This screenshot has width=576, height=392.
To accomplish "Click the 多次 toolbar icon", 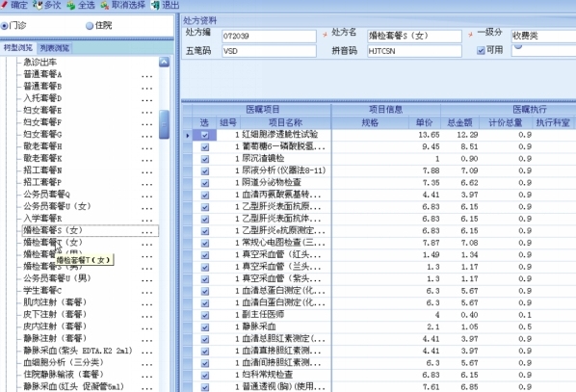I will click(38, 5).
